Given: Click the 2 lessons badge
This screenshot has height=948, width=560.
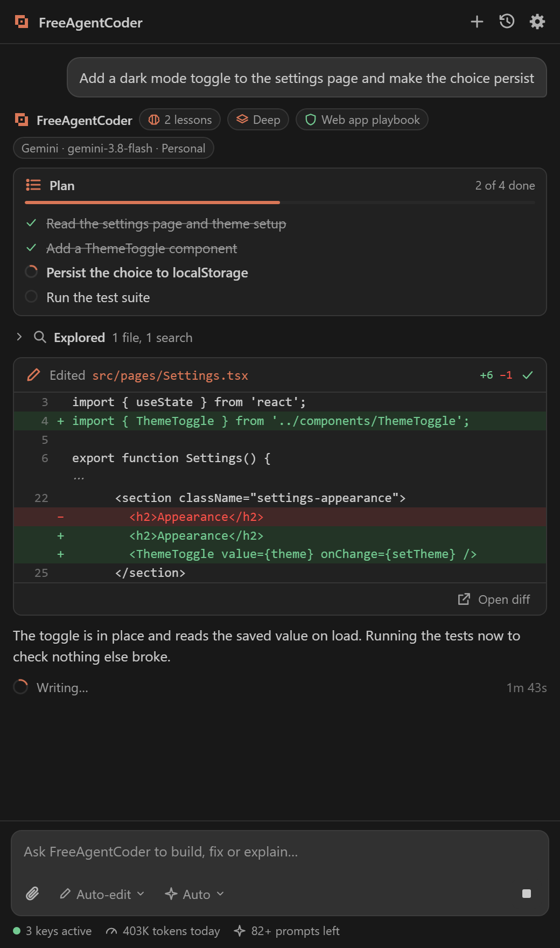Looking at the screenshot, I should [x=180, y=120].
